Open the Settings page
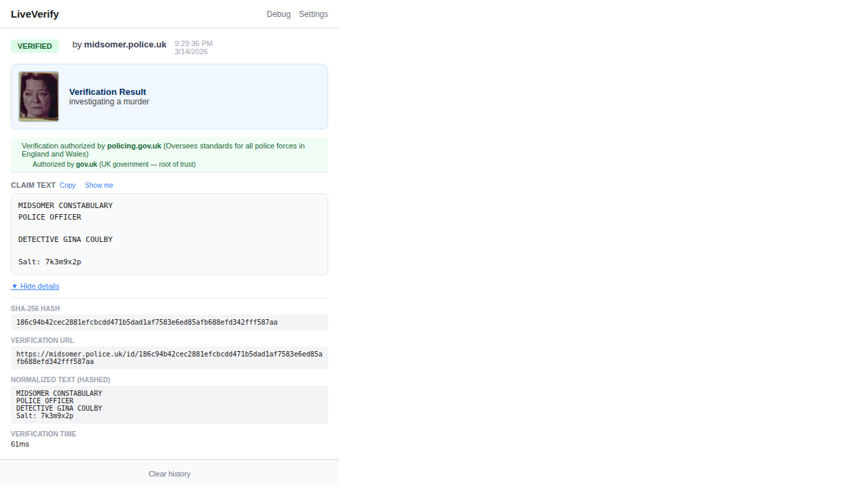 click(313, 14)
